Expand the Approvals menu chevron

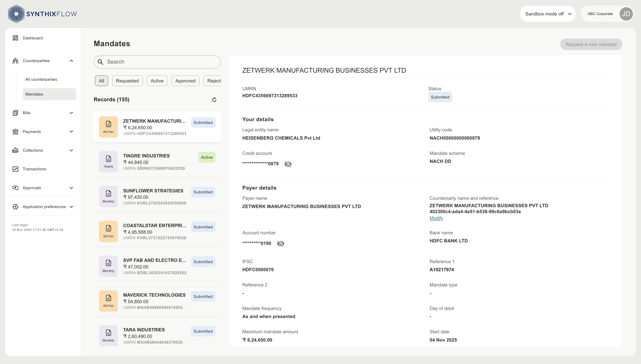[71, 188]
